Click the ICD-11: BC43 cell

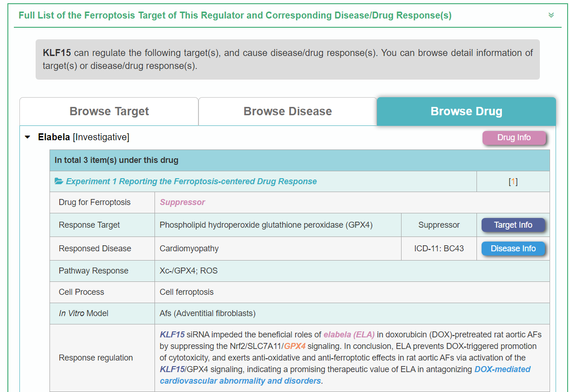point(439,249)
